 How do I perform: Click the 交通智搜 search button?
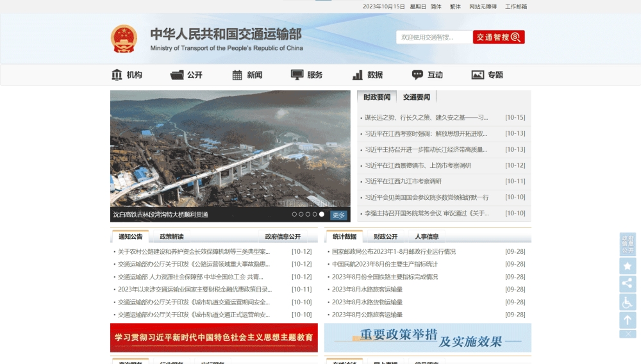point(499,37)
